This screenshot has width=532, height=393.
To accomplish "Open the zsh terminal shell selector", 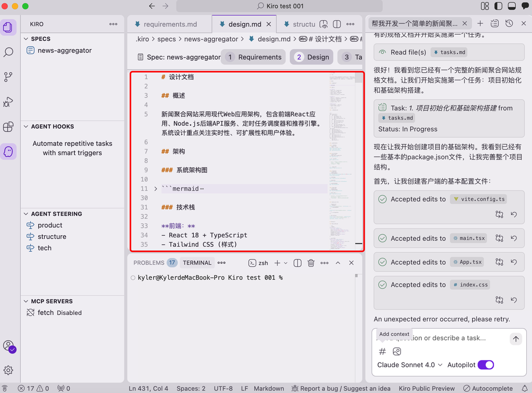I will [x=258, y=263].
